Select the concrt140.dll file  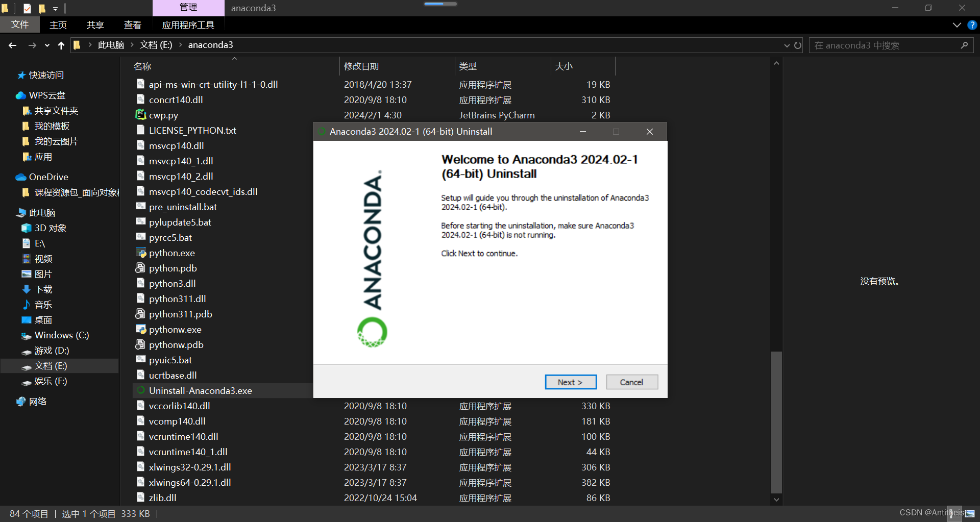tap(176, 100)
